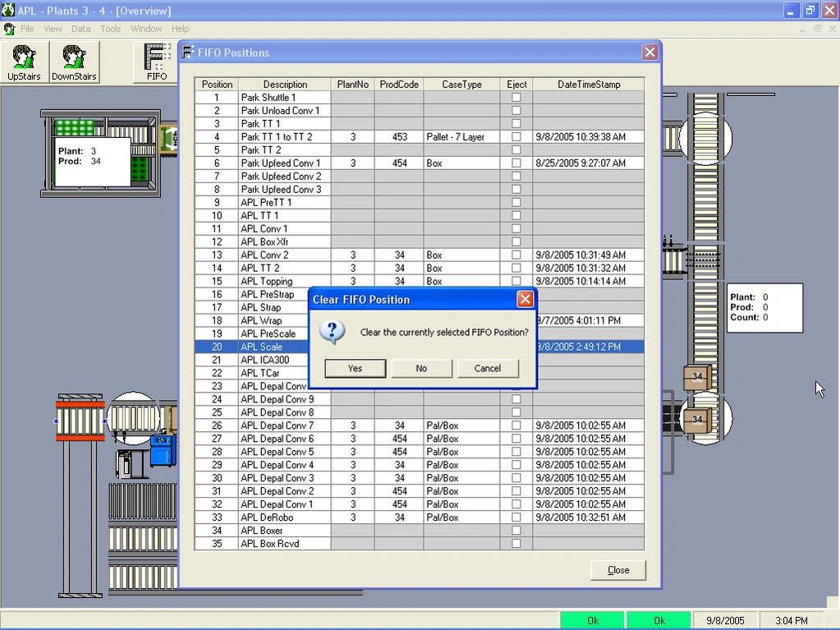Screen dimensions: 840x630
Task: Open the DownStairs view
Action: [76, 62]
